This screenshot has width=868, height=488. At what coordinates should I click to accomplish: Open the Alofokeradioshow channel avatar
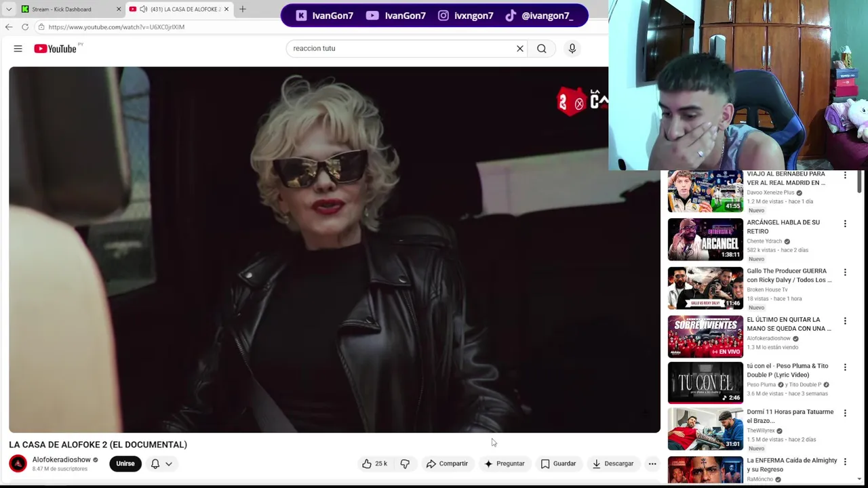pos(18,464)
